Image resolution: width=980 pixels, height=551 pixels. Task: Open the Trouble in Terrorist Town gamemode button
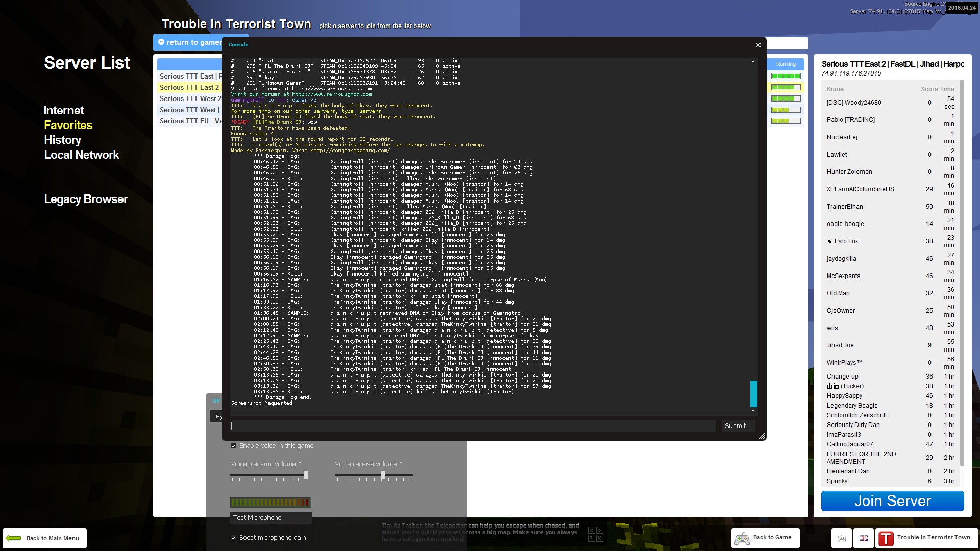pyautogui.click(x=927, y=538)
